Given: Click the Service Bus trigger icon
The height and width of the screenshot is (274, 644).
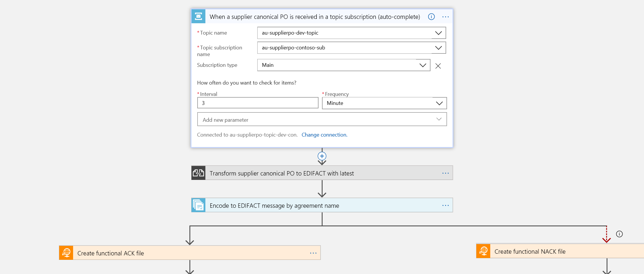Looking at the screenshot, I should coord(198,17).
